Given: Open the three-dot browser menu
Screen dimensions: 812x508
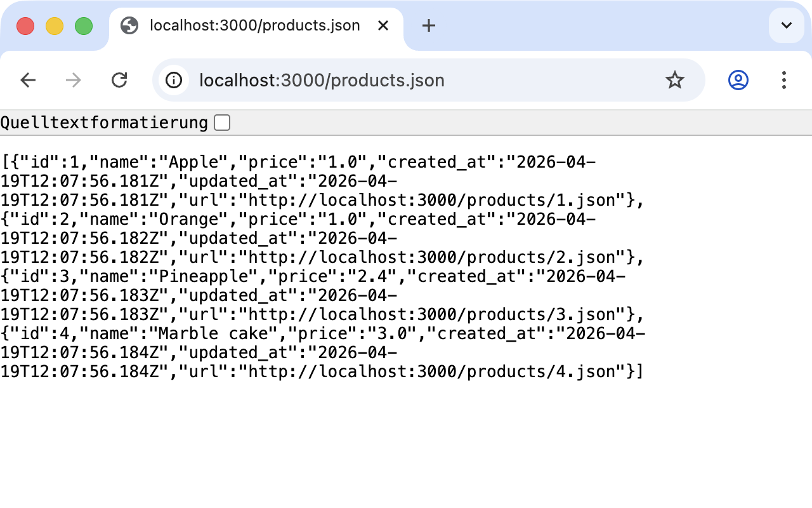Looking at the screenshot, I should click(x=785, y=80).
